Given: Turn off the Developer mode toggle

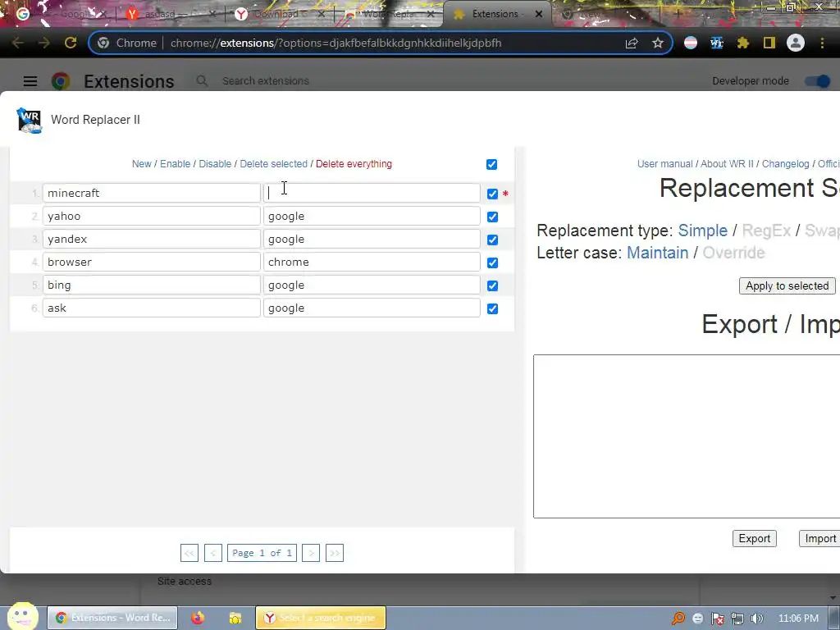Looking at the screenshot, I should point(818,81).
